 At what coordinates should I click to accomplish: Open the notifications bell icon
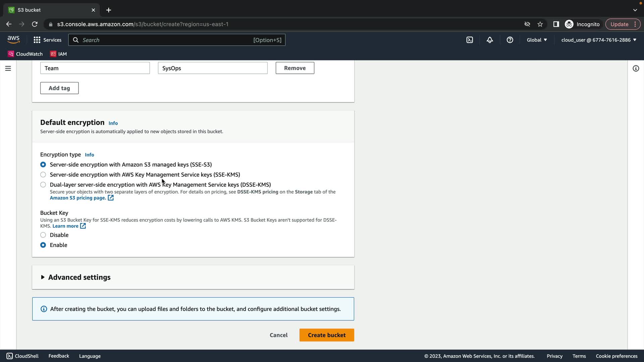coord(490,40)
